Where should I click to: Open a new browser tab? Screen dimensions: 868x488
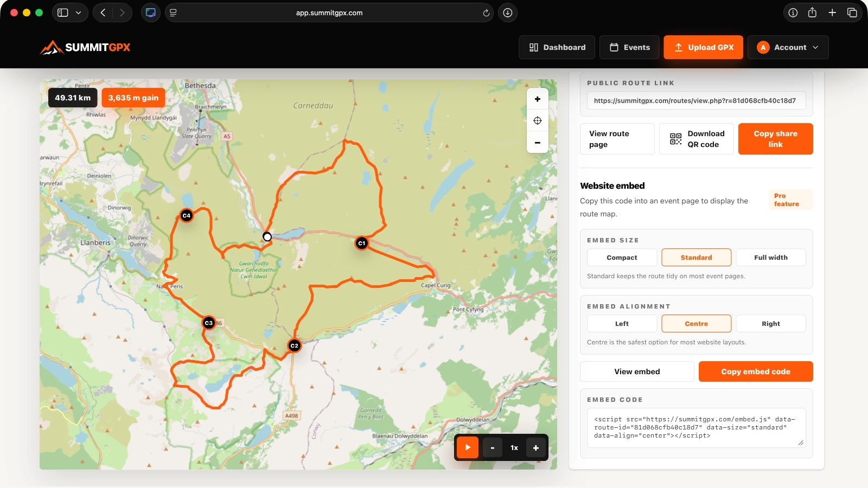832,12
